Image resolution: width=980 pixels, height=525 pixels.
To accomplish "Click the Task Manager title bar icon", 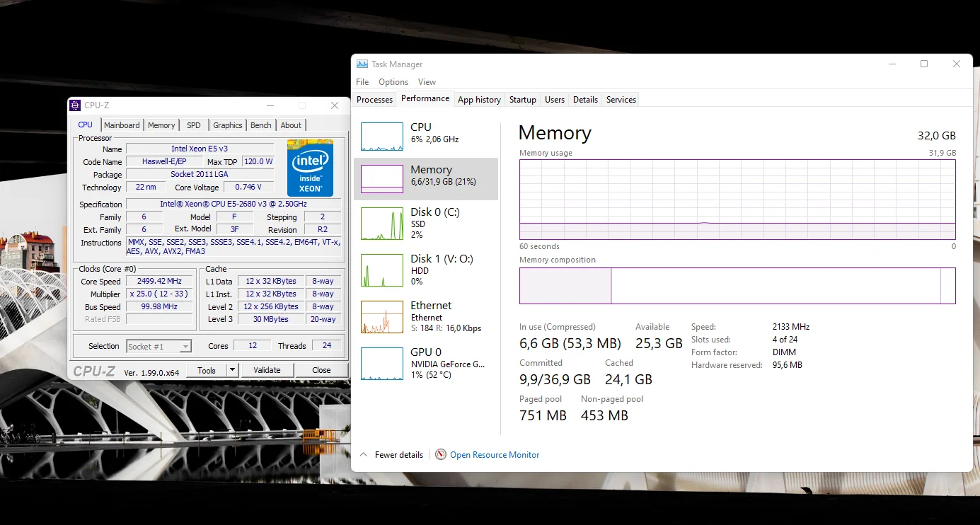I will pyautogui.click(x=362, y=64).
